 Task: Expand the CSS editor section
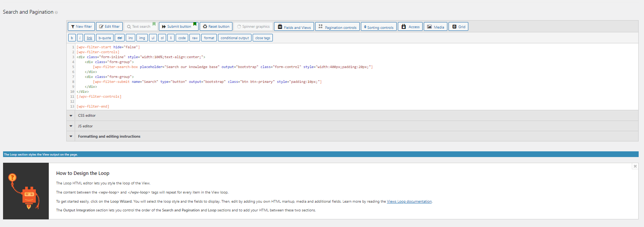tap(352, 116)
